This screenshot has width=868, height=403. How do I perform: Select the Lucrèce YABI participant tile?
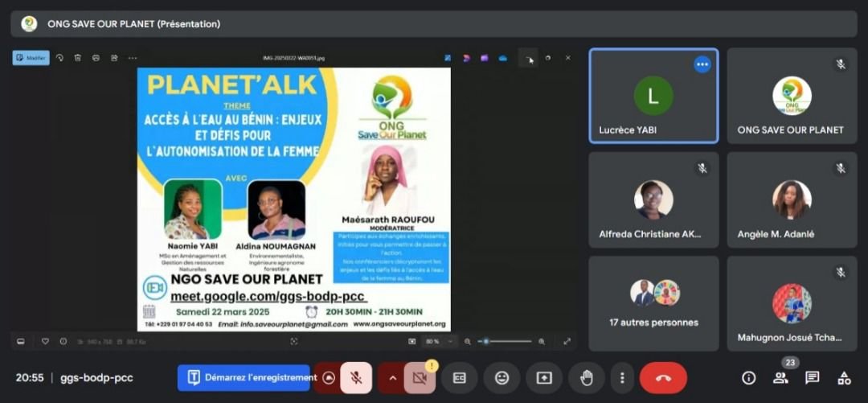(653, 96)
